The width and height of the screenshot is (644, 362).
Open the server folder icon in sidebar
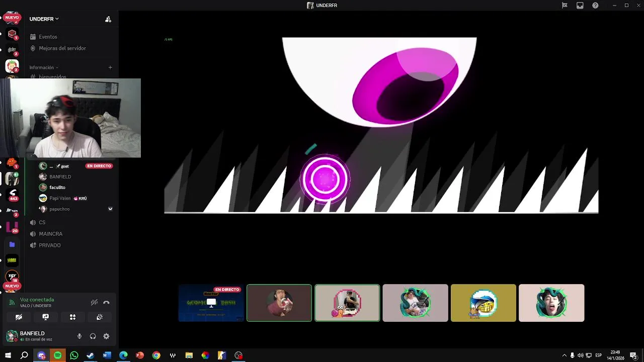(12, 244)
